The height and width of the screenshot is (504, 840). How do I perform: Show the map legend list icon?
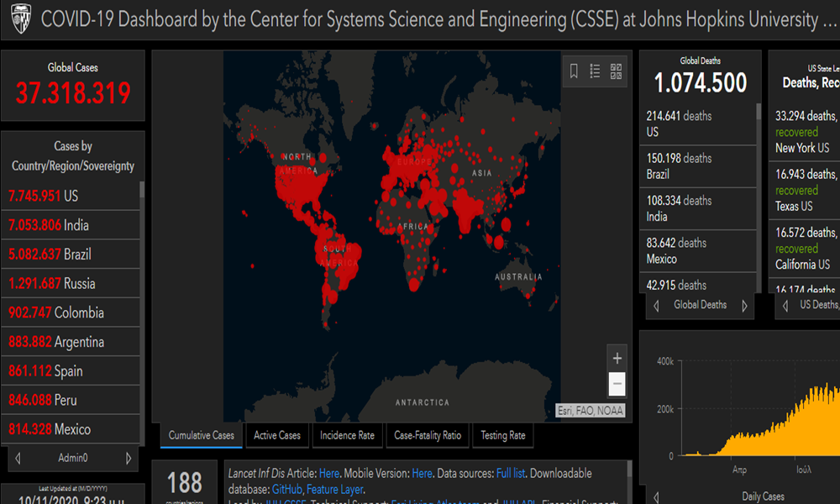click(595, 71)
